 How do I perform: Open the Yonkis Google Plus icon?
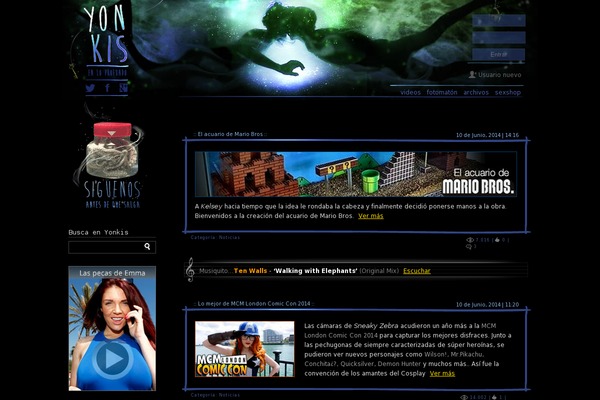coord(123,88)
